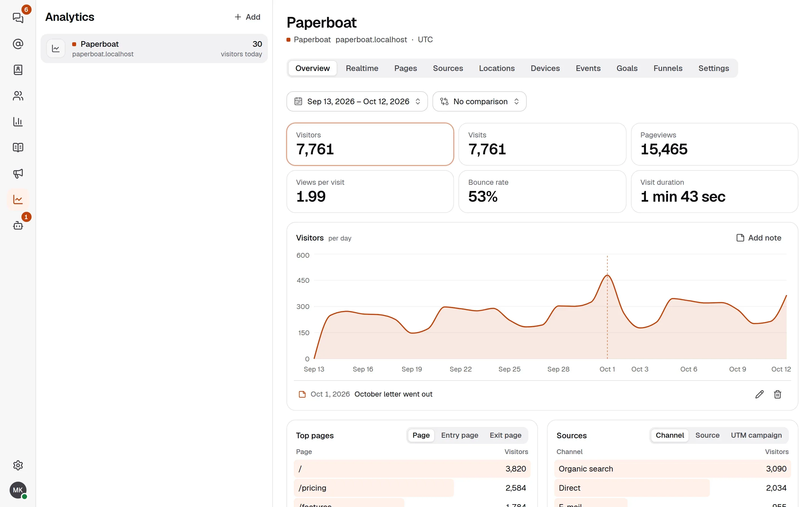Add a new analytics site

coord(247,17)
